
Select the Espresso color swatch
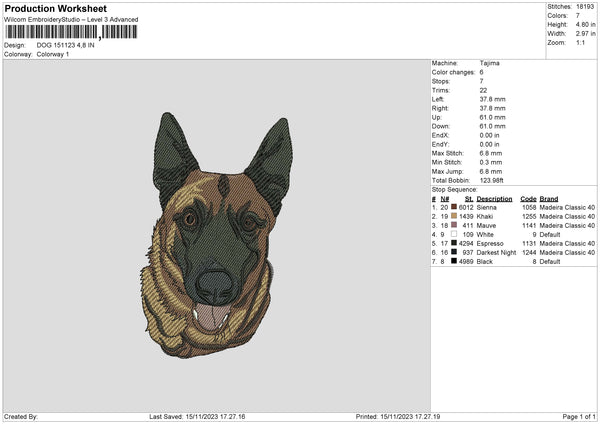coord(453,243)
